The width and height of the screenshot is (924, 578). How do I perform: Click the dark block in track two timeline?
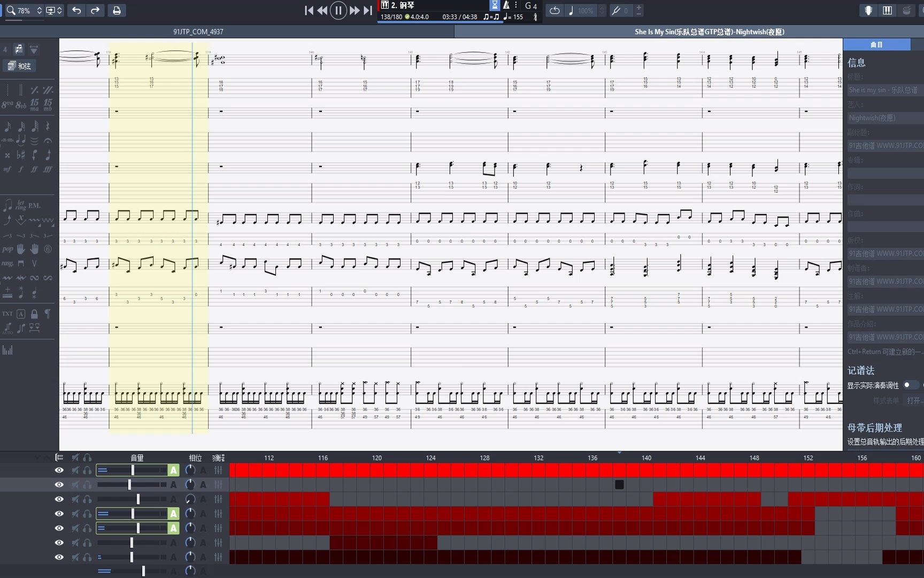click(x=619, y=484)
